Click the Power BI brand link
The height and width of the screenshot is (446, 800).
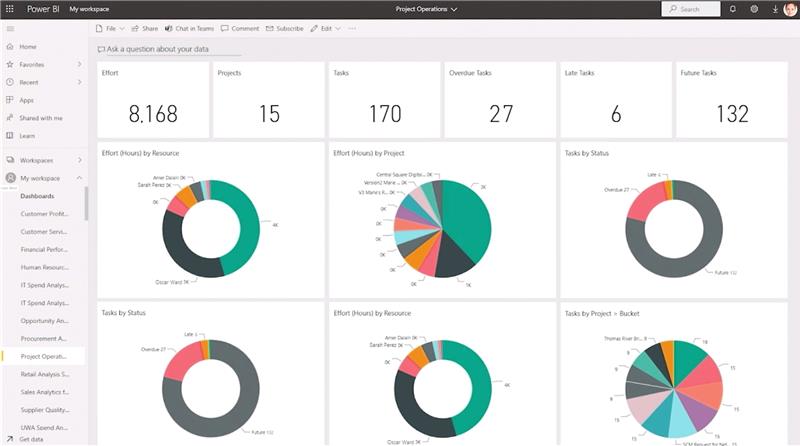pyautogui.click(x=43, y=9)
